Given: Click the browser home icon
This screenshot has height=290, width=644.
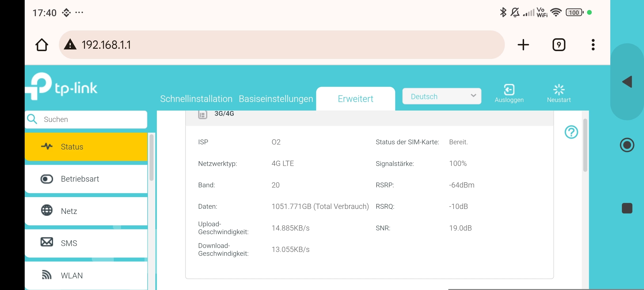Looking at the screenshot, I should (42, 45).
